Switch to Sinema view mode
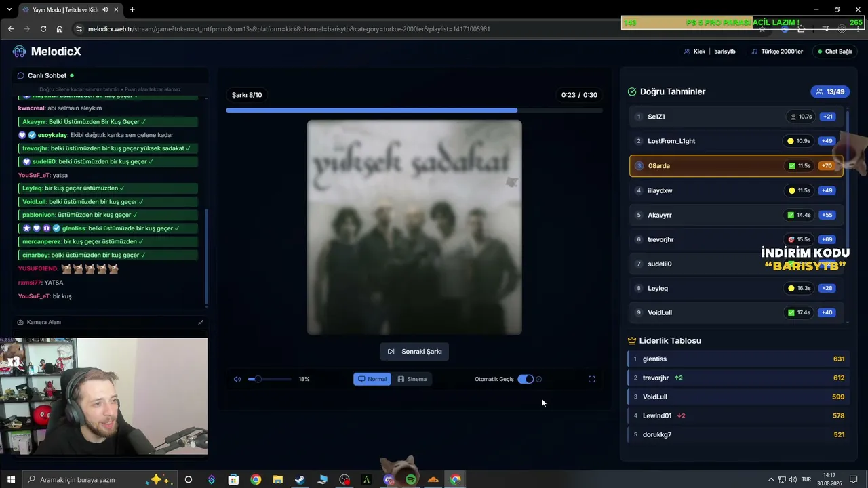The image size is (868, 488). click(x=412, y=379)
